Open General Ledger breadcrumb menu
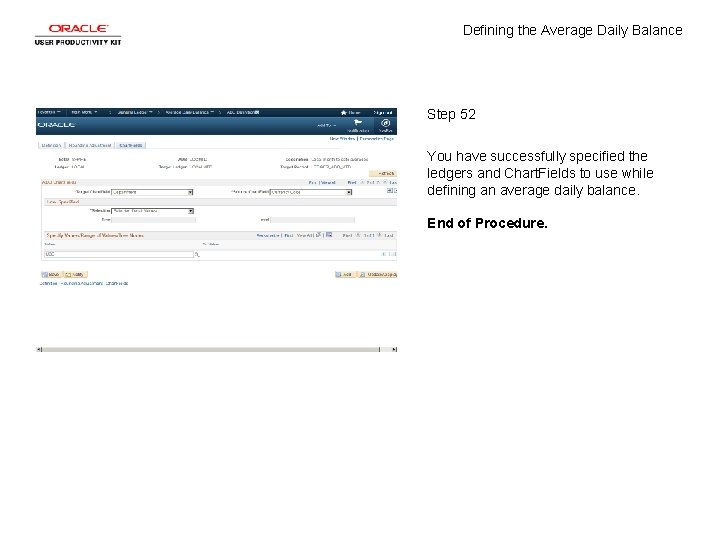This screenshot has width=720, height=540. [135, 112]
